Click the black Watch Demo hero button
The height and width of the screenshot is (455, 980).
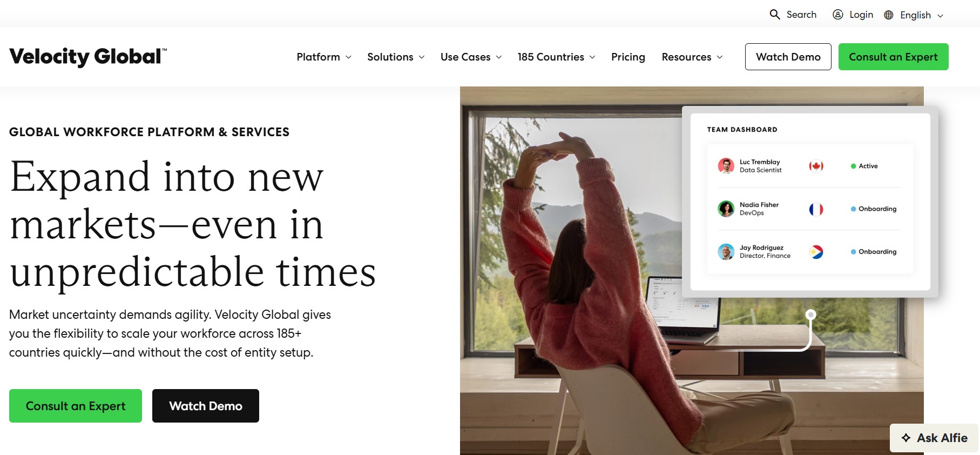point(206,406)
